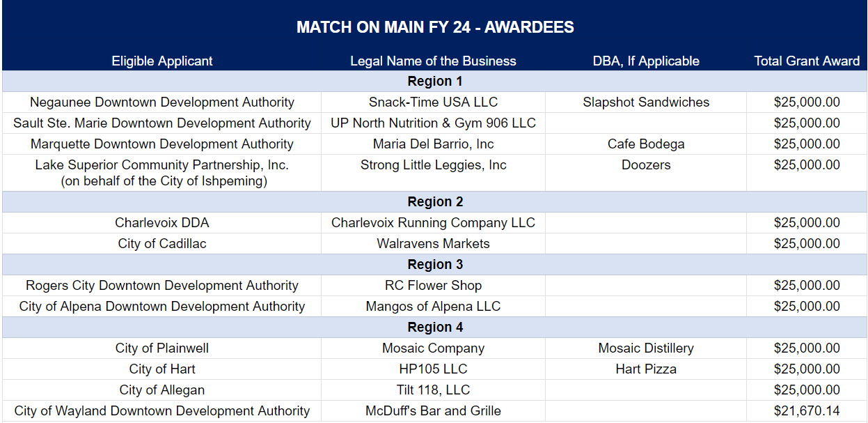This screenshot has height=423, width=868.
Task: Click the Total Grant Award column header
Action: [x=807, y=61]
